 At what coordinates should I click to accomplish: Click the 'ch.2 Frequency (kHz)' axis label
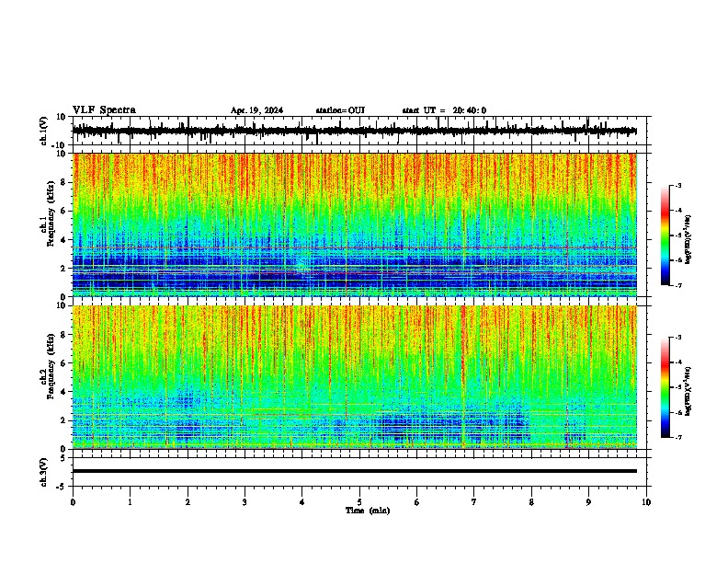click(48, 366)
